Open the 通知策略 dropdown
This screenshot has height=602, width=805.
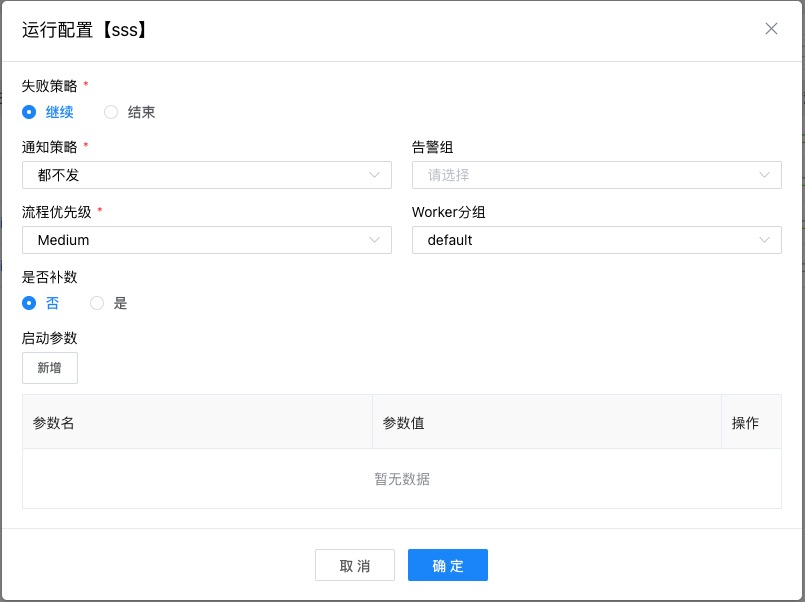200,174
